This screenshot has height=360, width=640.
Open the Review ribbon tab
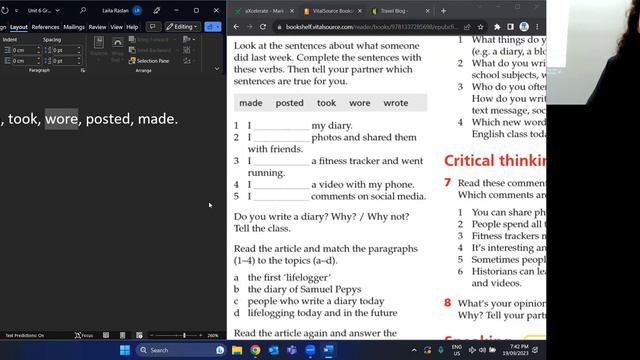[97, 27]
